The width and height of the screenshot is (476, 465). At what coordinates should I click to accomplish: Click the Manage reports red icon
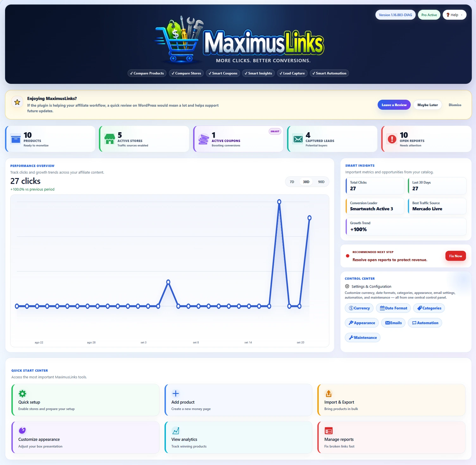[329, 431]
